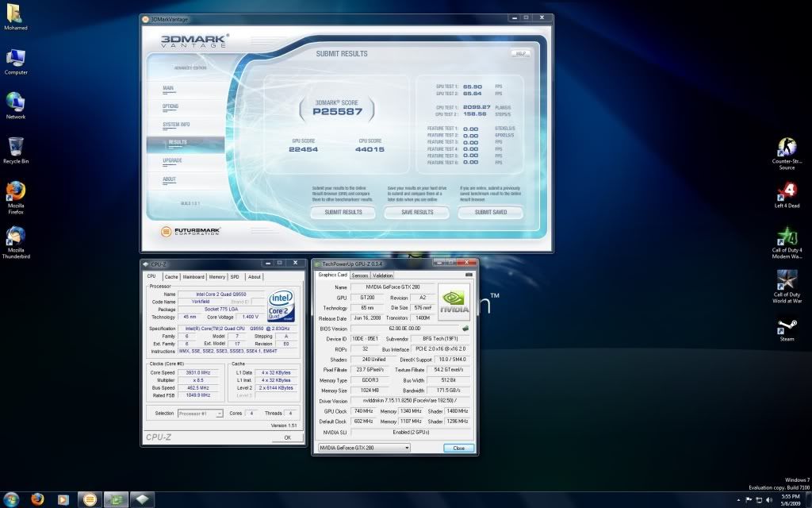Screen dimensions: 812x508
Task: Show hidden tray icons arrow
Action: point(738,500)
